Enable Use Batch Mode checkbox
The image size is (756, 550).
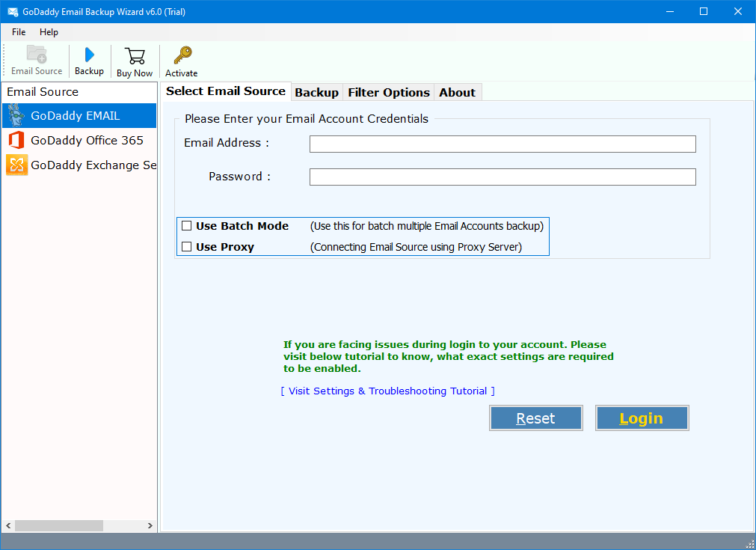coord(187,226)
